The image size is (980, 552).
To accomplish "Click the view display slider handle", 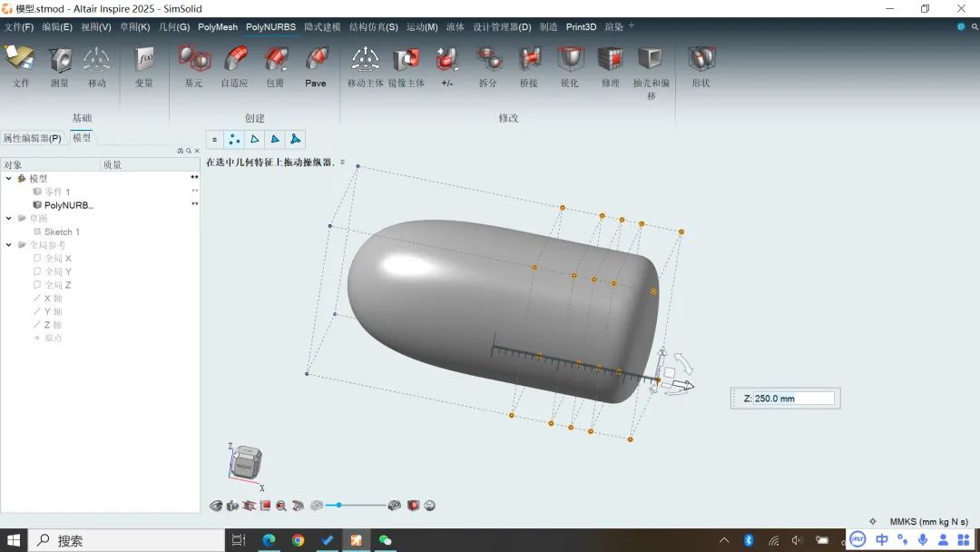I will tap(338, 505).
